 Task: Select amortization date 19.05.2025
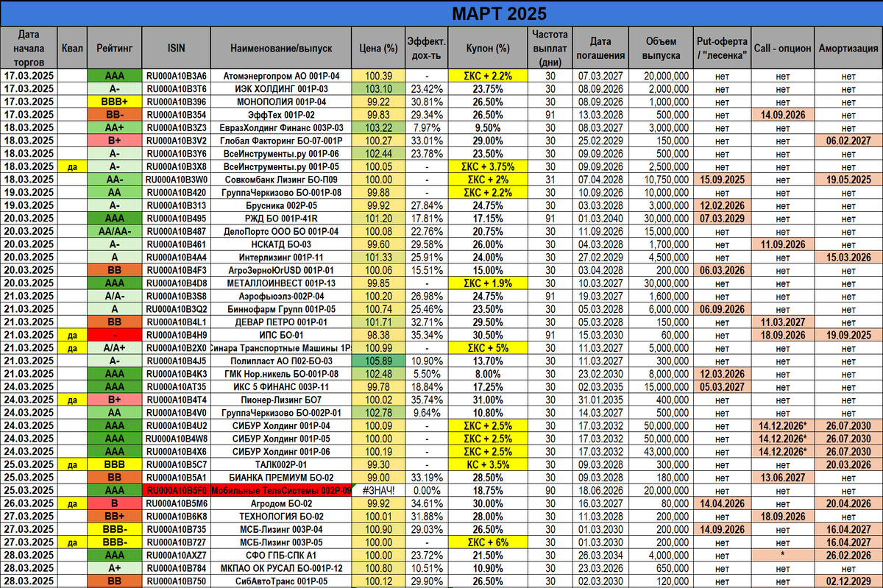848,179
